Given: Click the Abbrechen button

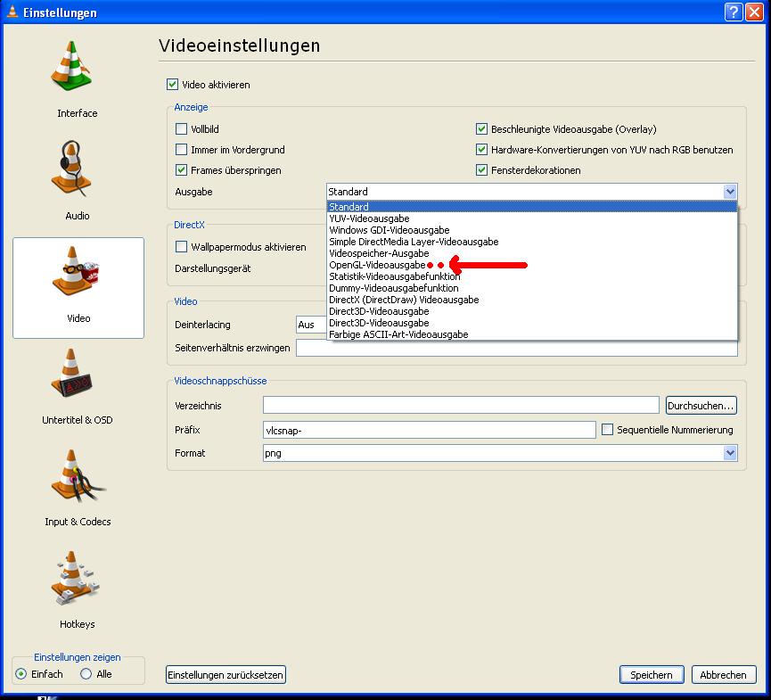Looking at the screenshot, I should pyautogui.click(x=724, y=675).
